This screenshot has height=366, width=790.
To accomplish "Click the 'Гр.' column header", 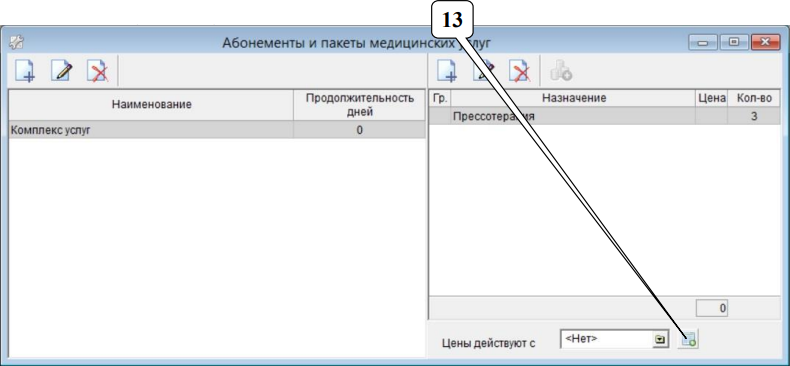I will (x=440, y=98).
